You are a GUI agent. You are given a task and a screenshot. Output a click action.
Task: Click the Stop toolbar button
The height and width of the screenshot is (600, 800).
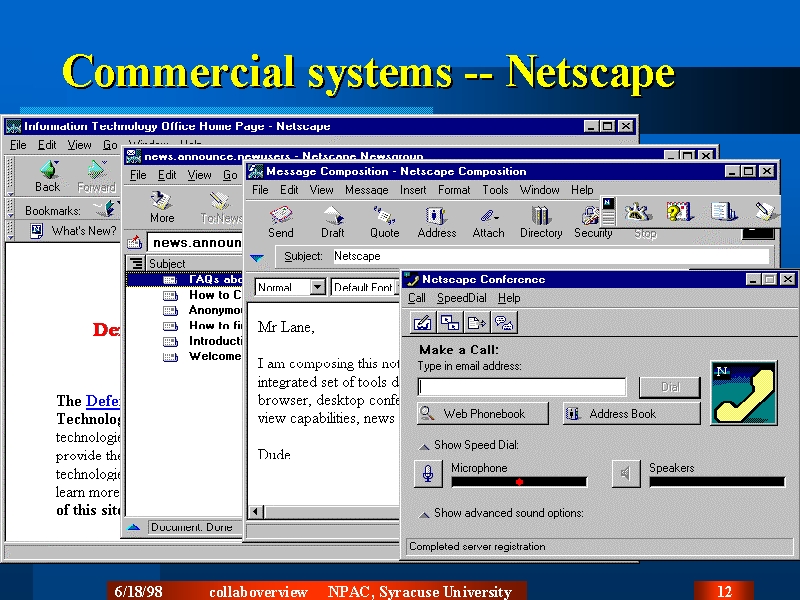pos(645,234)
